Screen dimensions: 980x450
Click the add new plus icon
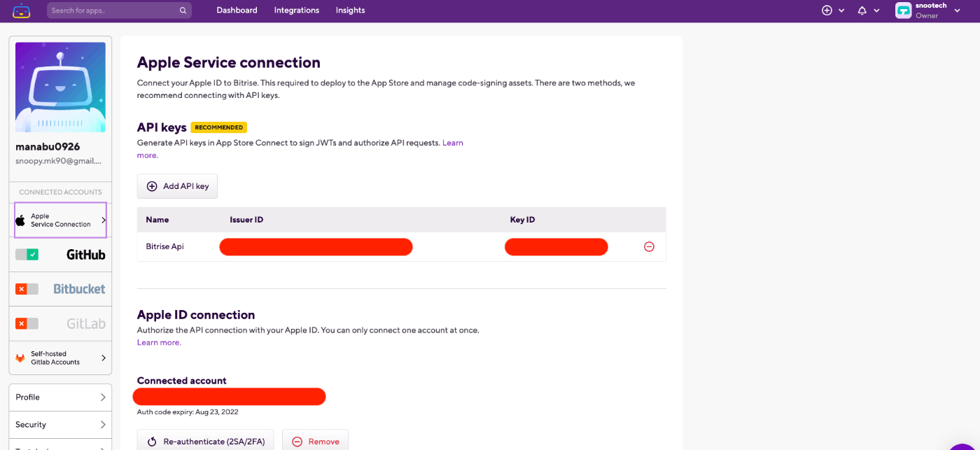pyautogui.click(x=827, y=10)
